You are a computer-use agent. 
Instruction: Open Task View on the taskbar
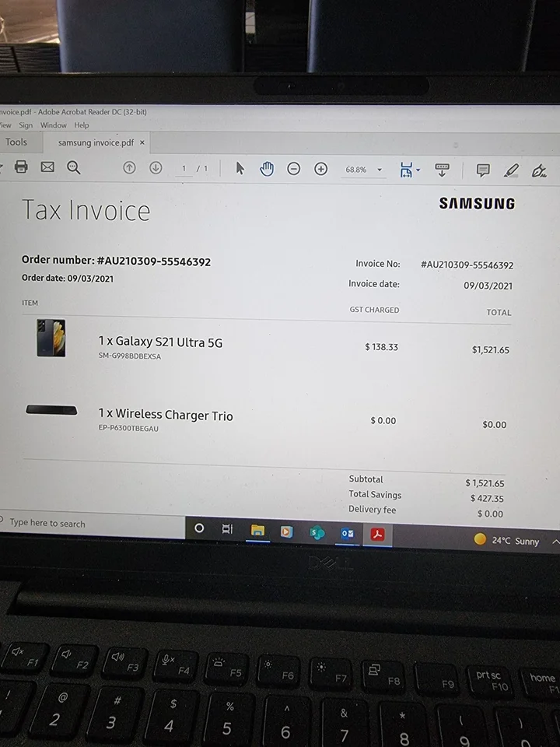228,529
